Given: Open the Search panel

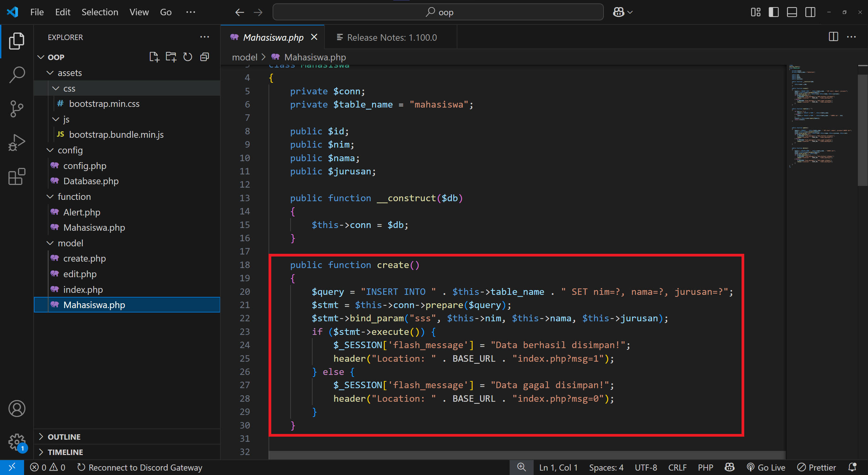Looking at the screenshot, I should pyautogui.click(x=16, y=75).
